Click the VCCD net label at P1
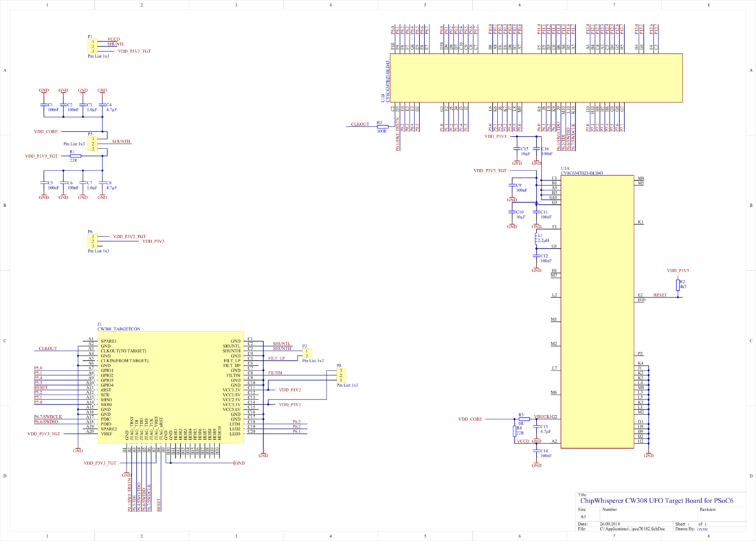The width and height of the screenshot is (756, 541). (113, 39)
